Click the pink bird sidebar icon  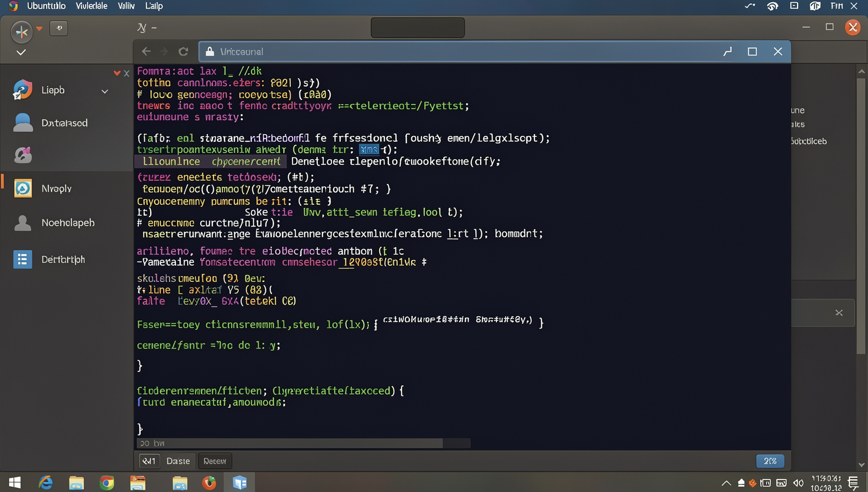(x=23, y=155)
